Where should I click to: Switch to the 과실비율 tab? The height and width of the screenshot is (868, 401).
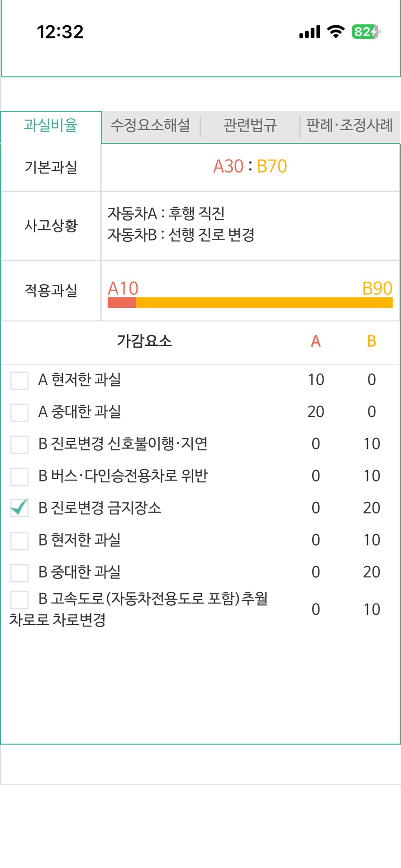pos(51,125)
